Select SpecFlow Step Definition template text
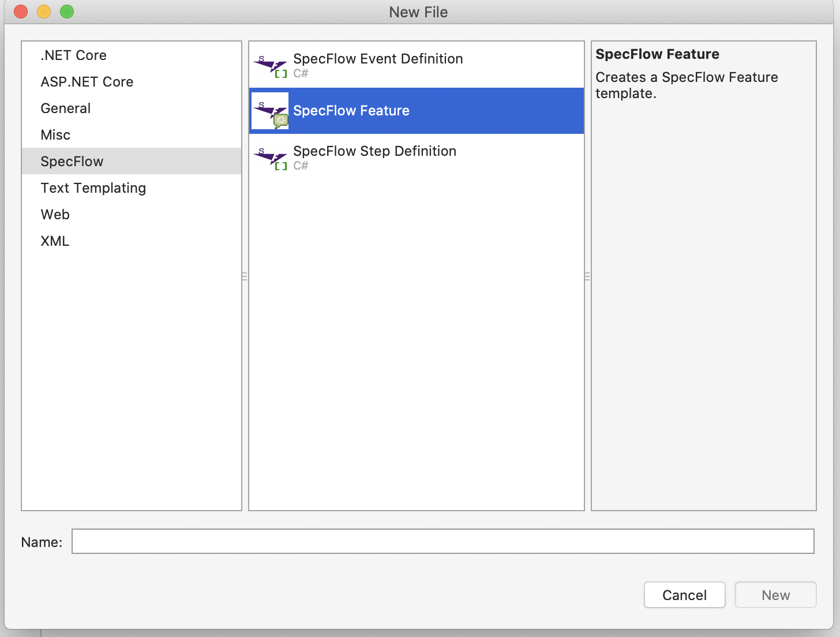Viewport: 840px width, 637px height. pyautogui.click(x=375, y=151)
